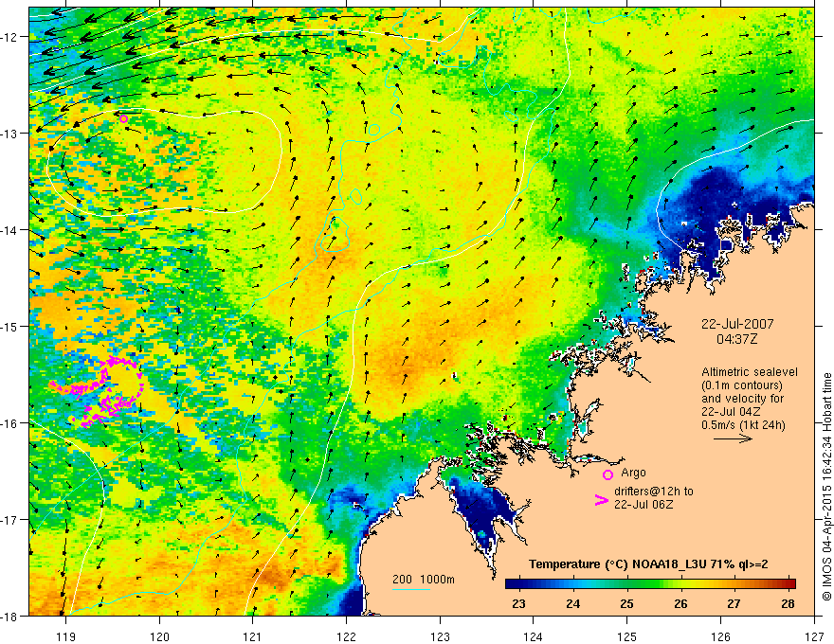The height and width of the screenshot is (644, 834).
Task: Click the 26 label on color bar
Action: (680, 603)
